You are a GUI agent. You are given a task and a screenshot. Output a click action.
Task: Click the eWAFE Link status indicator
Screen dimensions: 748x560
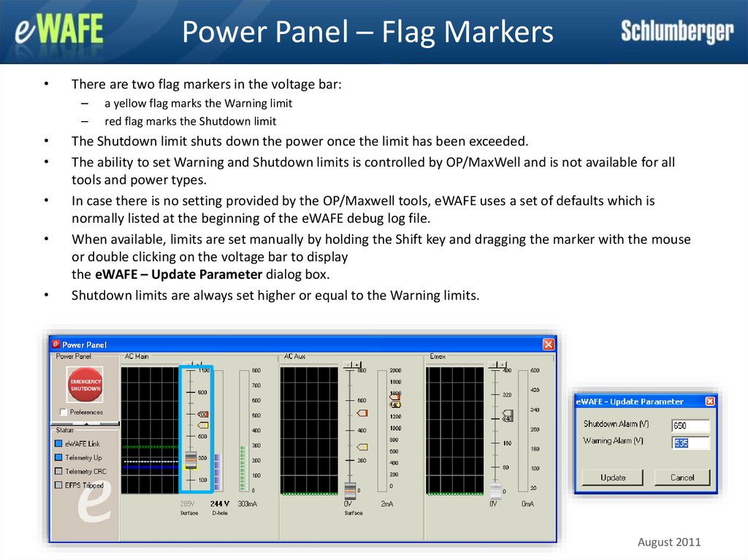[x=58, y=443]
